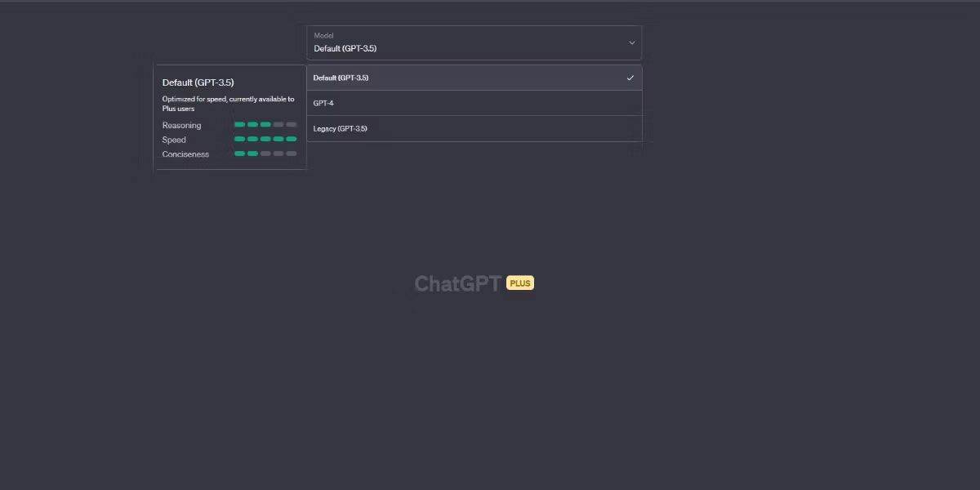Viewport: 980px width, 490px height.
Task: Click the last gray Reasoning rating pill
Action: (292, 125)
